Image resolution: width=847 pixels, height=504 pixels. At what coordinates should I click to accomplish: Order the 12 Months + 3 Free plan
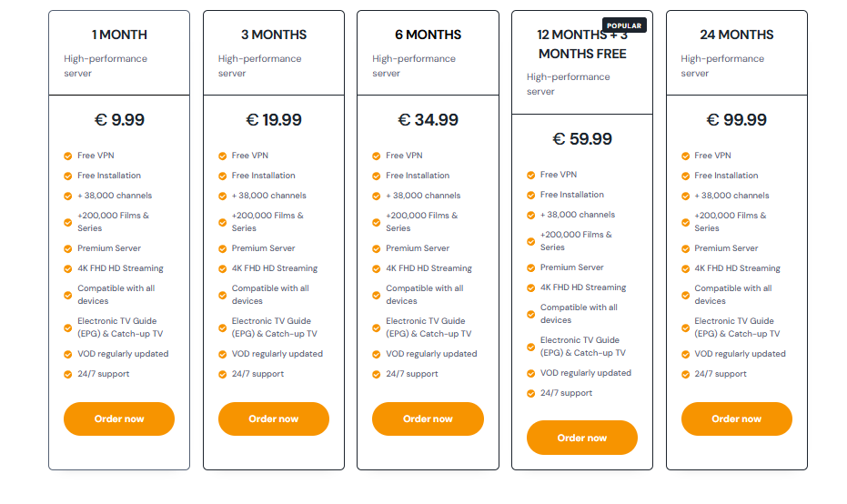coord(581,438)
